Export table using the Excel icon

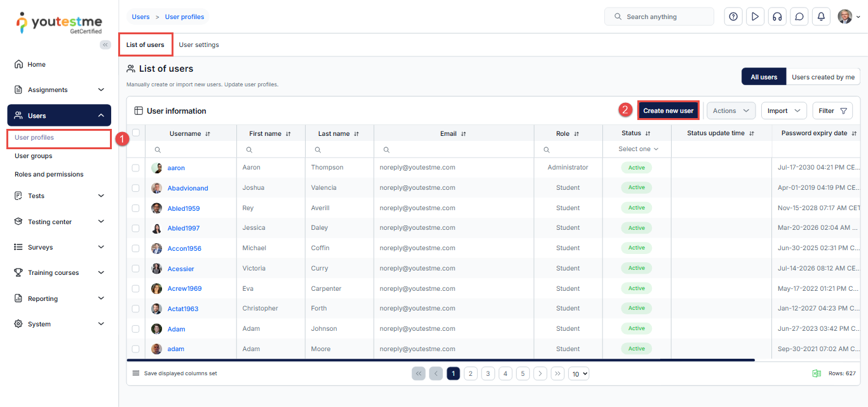pyautogui.click(x=817, y=373)
